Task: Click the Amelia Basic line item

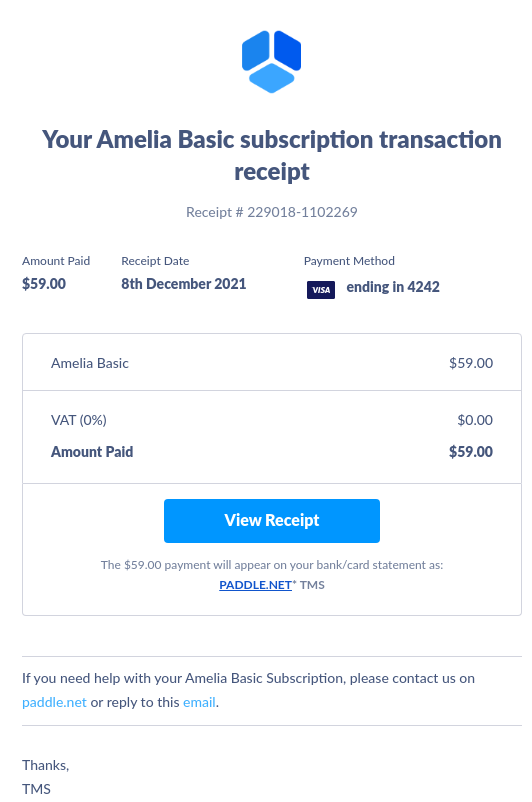Action: (x=90, y=363)
